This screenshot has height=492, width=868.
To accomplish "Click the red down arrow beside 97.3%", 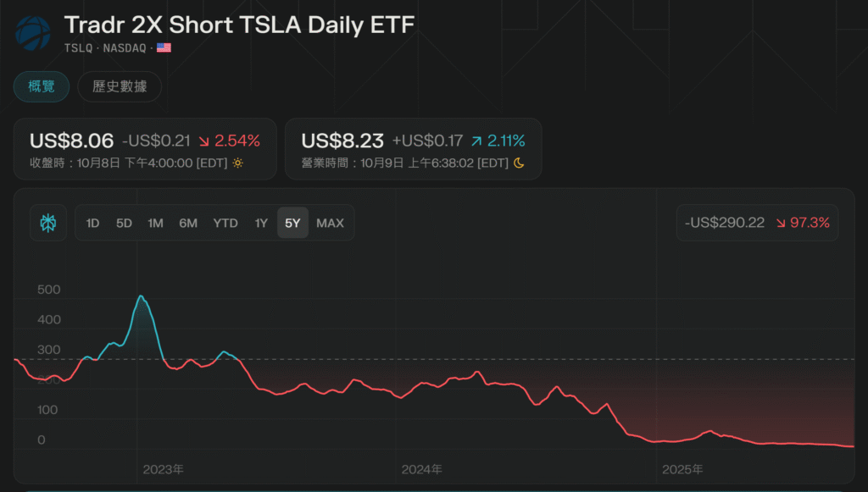I will 781,224.
